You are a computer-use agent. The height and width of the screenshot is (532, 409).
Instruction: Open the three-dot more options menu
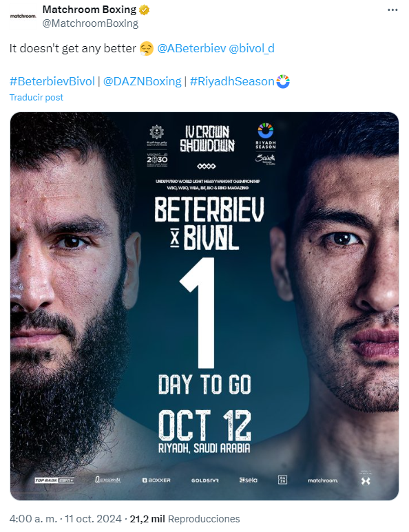[x=392, y=10]
